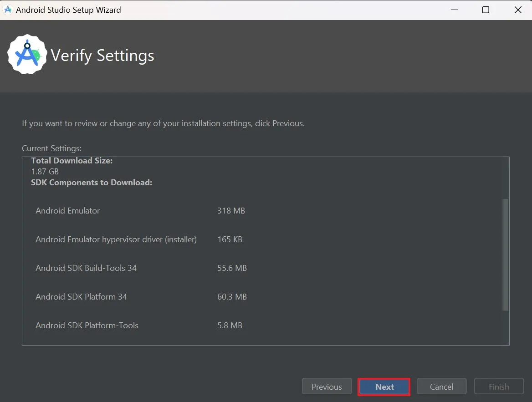Click the Total Download Size heading
This screenshot has height=402, width=532.
72,160
